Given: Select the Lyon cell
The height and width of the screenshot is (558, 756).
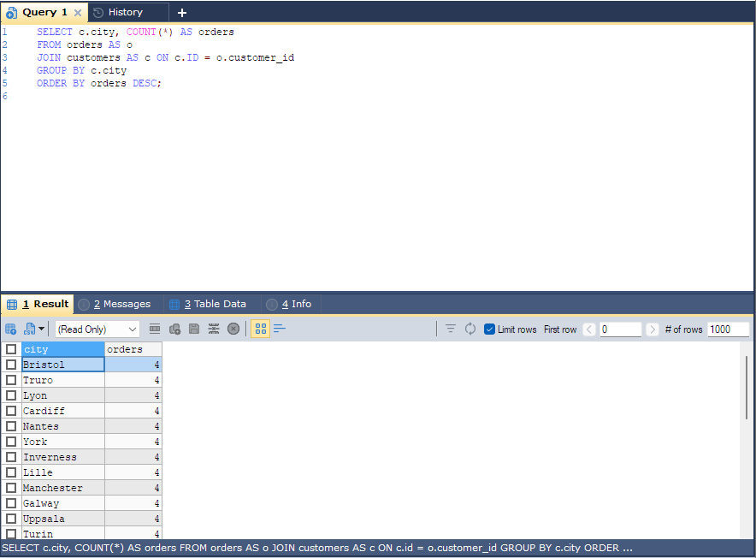Looking at the screenshot, I should pyautogui.click(x=62, y=395).
